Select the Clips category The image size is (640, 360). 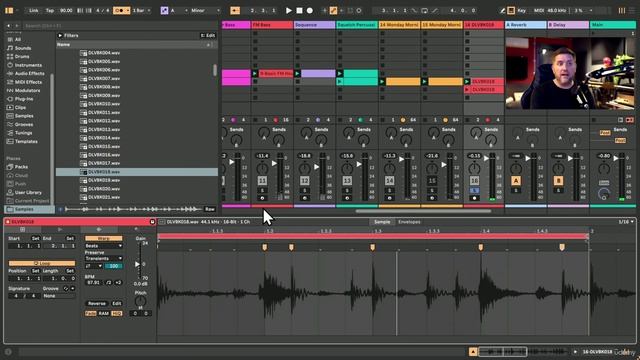pos(20,108)
